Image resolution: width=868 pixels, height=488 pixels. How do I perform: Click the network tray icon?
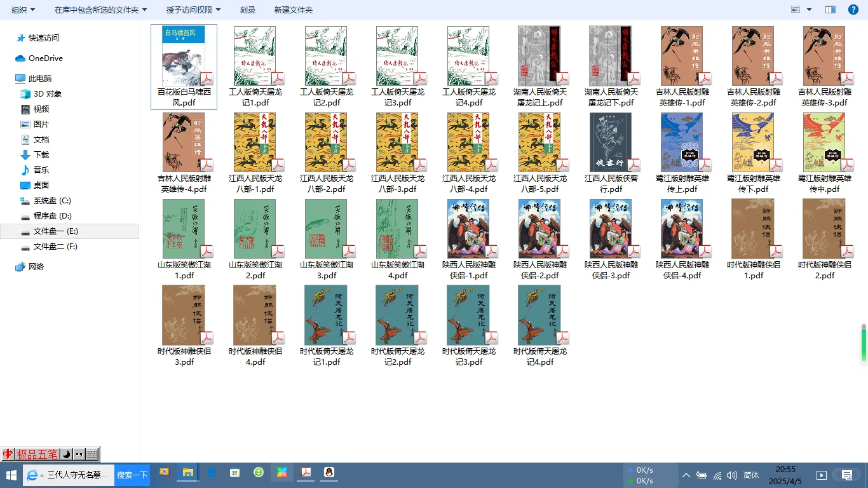tap(717, 475)
